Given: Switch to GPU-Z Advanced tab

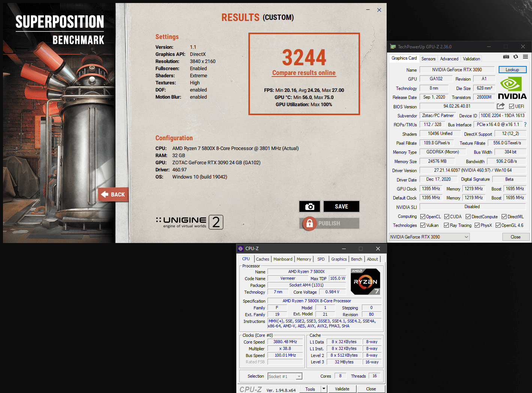Looking at the screenshot, I should pyautogui.click(x=449, y=59).
